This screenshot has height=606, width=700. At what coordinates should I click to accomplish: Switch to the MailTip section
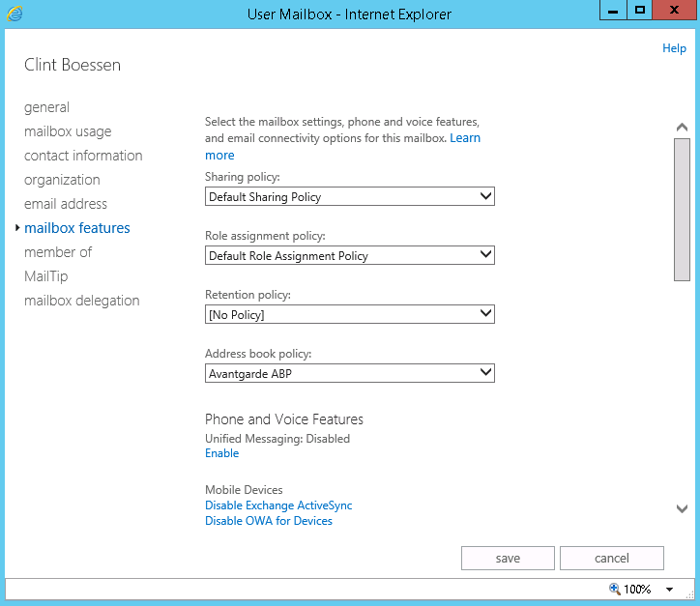pyautogui.click(x=46, y=276)
